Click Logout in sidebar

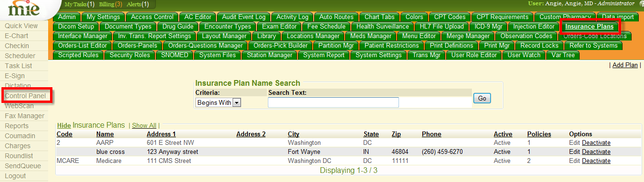tap(15, 176)
